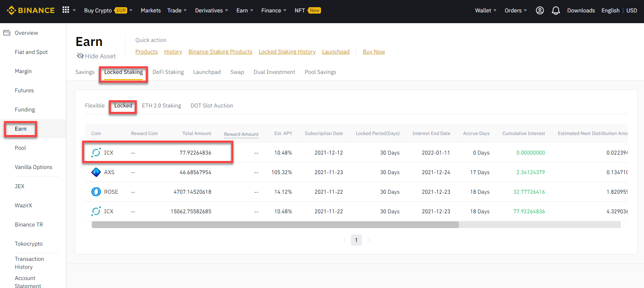
Task: Open JEX in the sidebar
Action: pyautogui.click(x=20, y=186)
